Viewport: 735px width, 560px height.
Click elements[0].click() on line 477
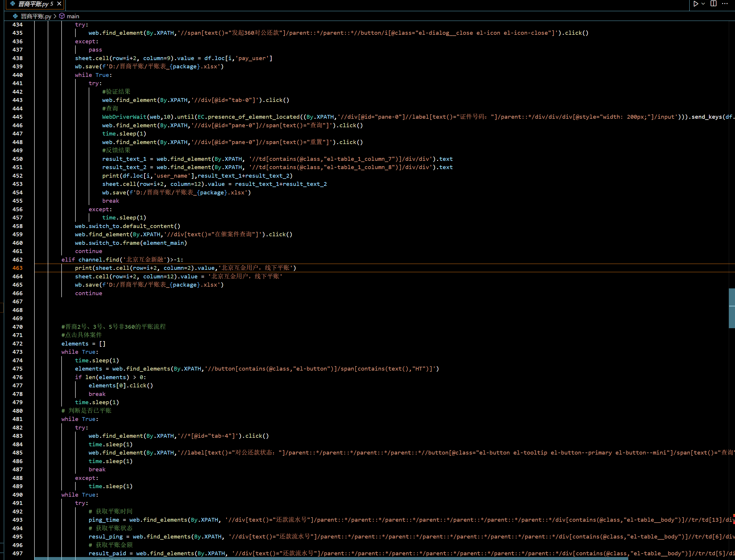(x=121, y=385)
